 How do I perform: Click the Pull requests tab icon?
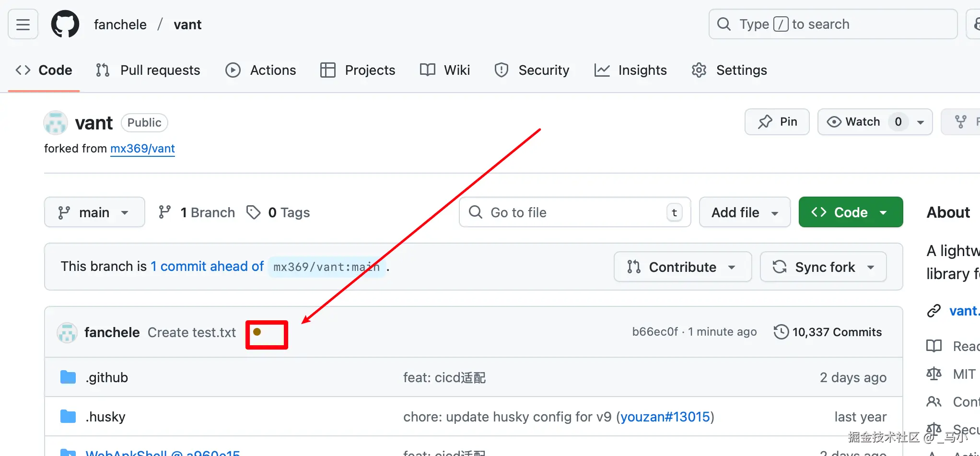103,70
